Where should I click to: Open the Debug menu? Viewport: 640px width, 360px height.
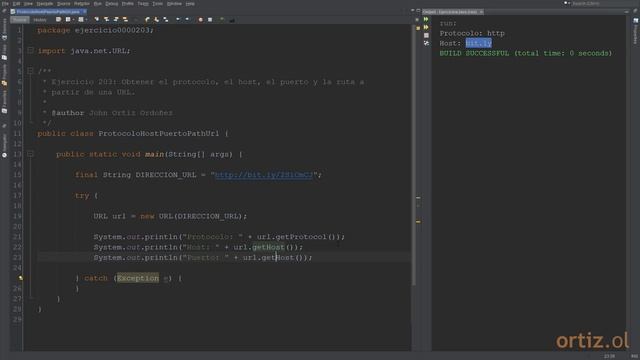[x=111, y=4]
